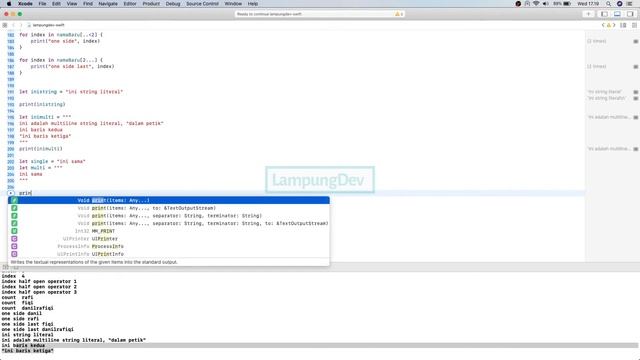Go back in editor history
Image resolution: width=640 pixels, height=360 pixels.
(x=13, y=25)
